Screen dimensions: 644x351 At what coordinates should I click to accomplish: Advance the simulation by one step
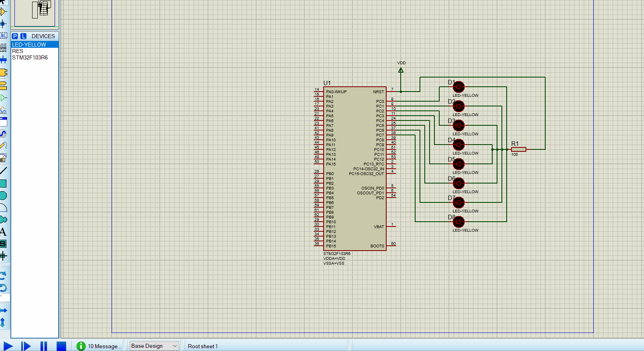26,346
